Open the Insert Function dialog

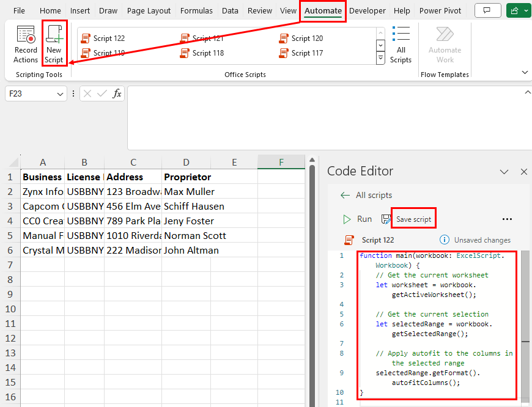tap(117, 94)
